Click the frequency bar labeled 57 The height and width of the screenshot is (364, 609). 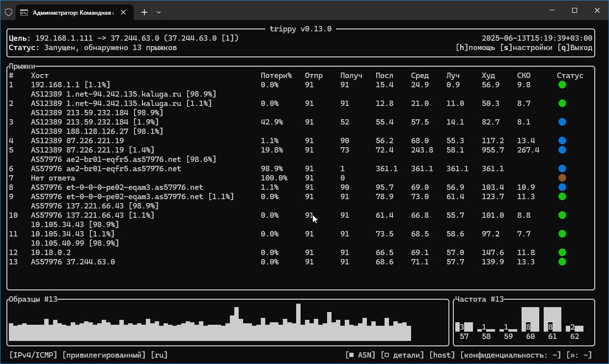pos(464,327)
